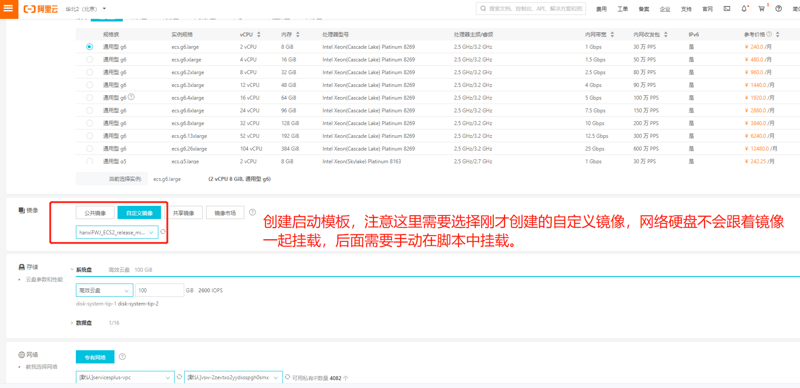Click the 镜像 section icon
The width and height of the screenshot is (800, 388).
[21, 210]
